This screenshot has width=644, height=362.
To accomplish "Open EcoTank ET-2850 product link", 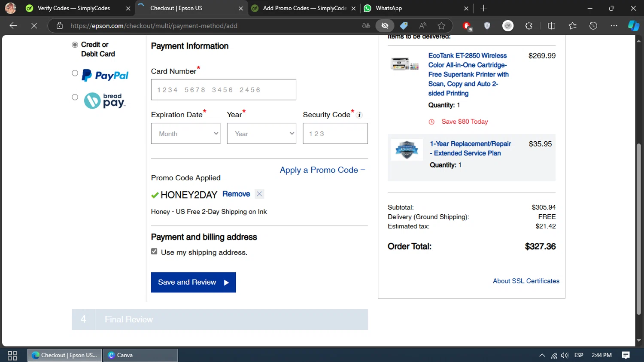I will click(x=468, y=74).
